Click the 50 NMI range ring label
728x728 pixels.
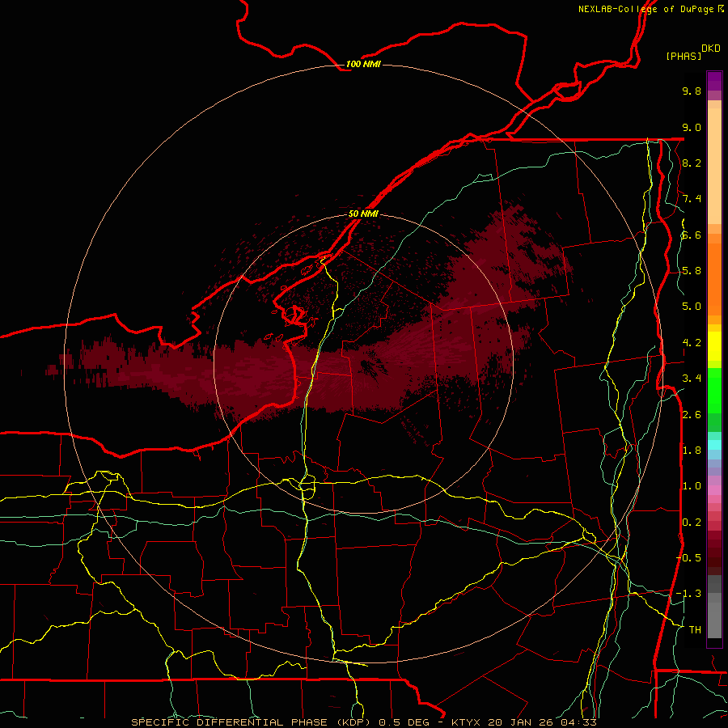[x=363, y=214]
